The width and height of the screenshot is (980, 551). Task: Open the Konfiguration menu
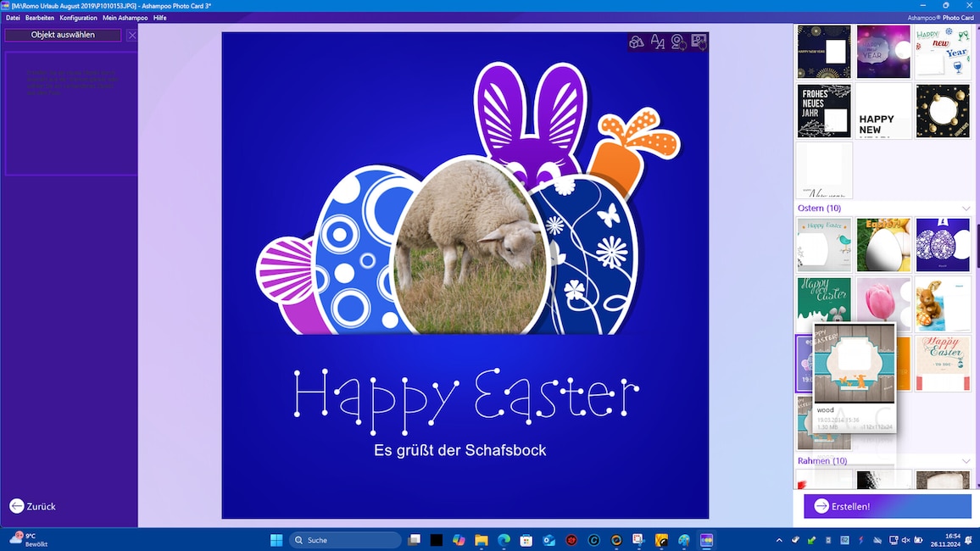(78, 18)
